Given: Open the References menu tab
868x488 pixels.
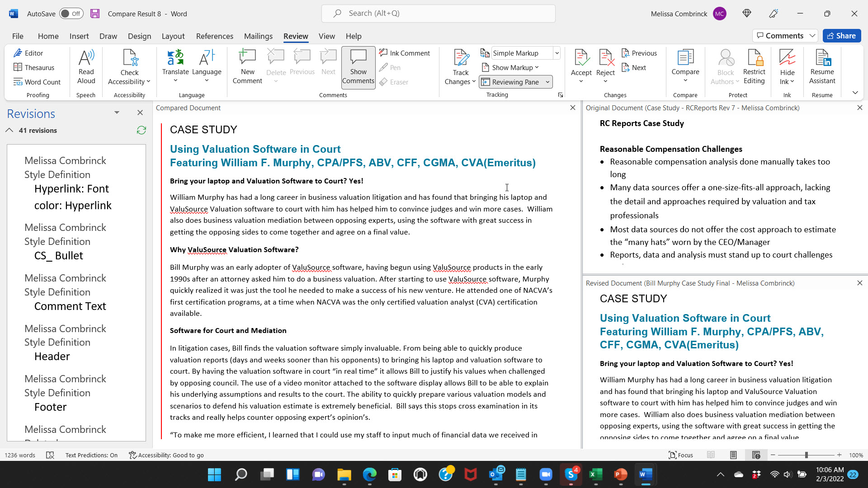Looking at the screenshot, I should tap(213, 36).
